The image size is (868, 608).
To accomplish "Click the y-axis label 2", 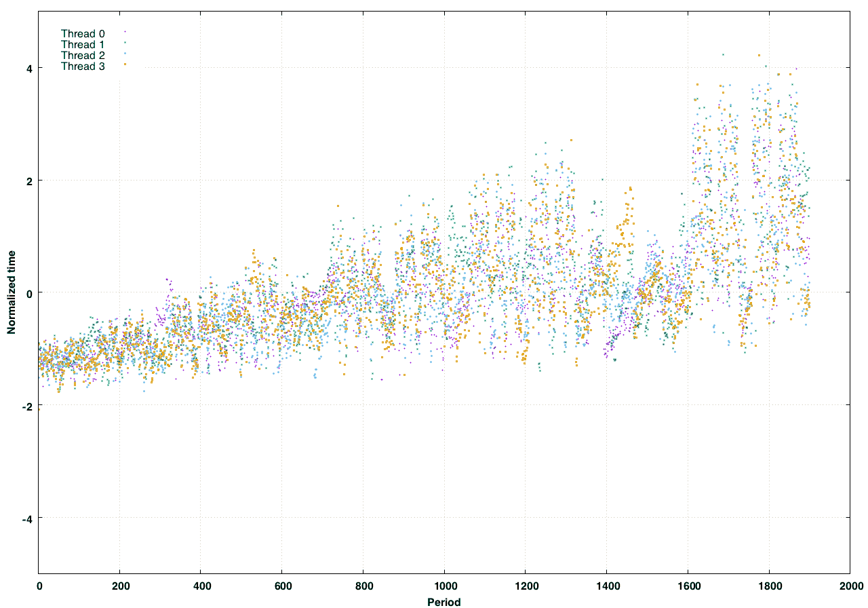I will coord(31,180).
